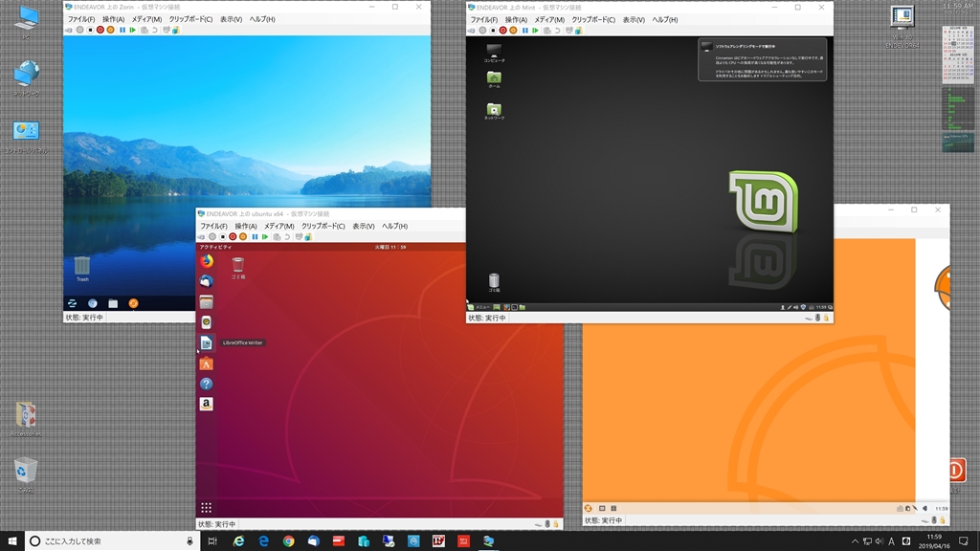
Task: Open ファイル(F) menu in Zorin VM window
Action: 80,19
